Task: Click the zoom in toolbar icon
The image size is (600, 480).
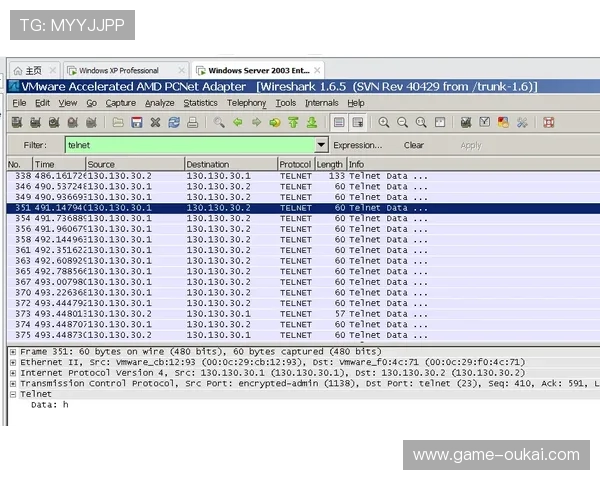Action: 383,122
